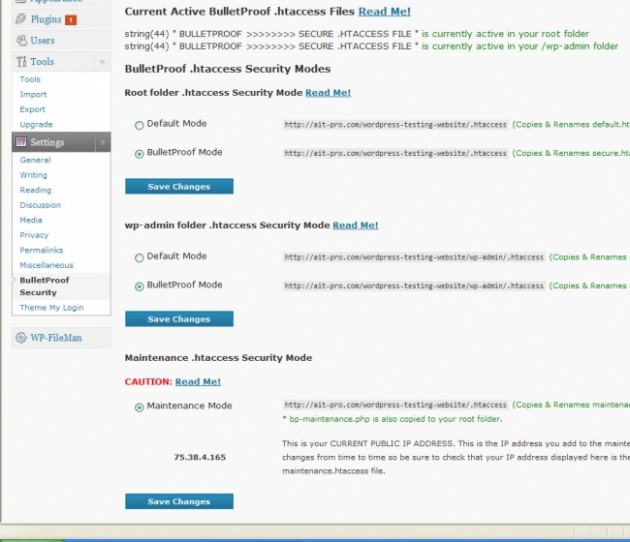The width and height of the screenshot is (630, 542).
Task: Collapse the Settings menu arrow
Action: point(102,142)
